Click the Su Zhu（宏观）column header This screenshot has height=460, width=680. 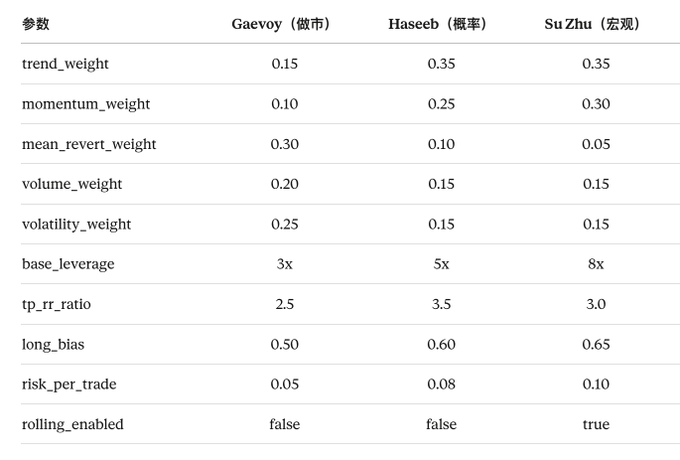pos(595,24)
